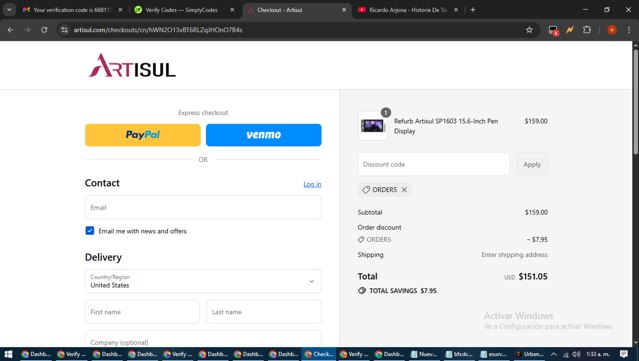
Task: Switch to the Verify Codes SimplyCodes tab
Action: click(x=181, y=9)
